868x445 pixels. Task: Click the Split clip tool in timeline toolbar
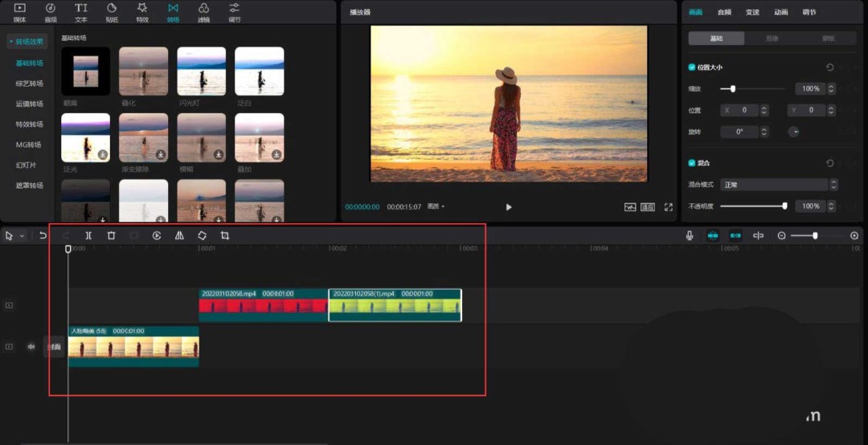[x=88, y=235]
